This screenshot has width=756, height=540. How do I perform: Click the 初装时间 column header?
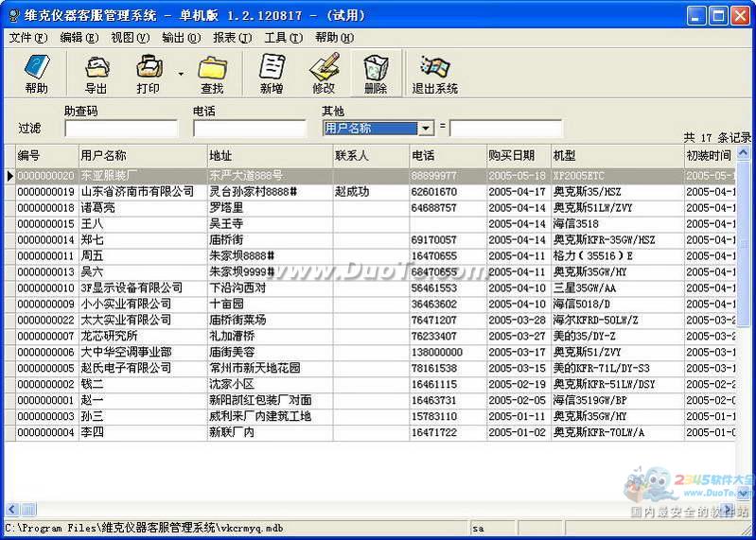pyautogui.click(x=711, y=156)
